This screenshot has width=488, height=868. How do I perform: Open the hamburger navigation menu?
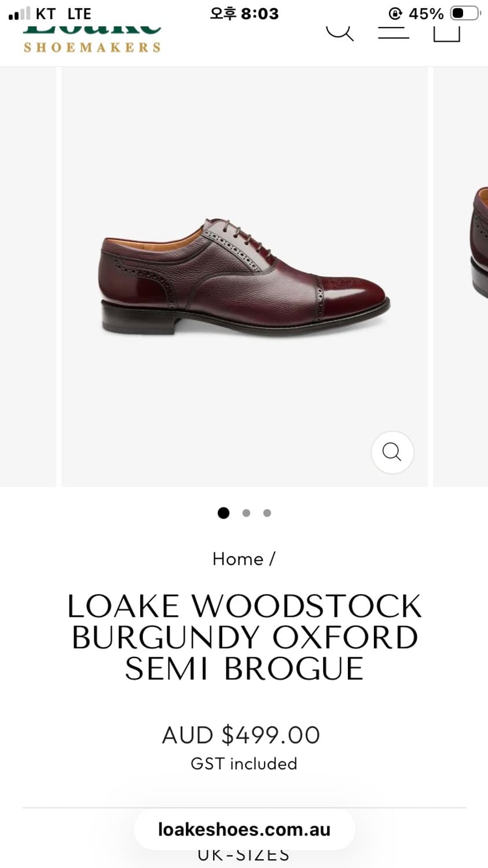394,32
